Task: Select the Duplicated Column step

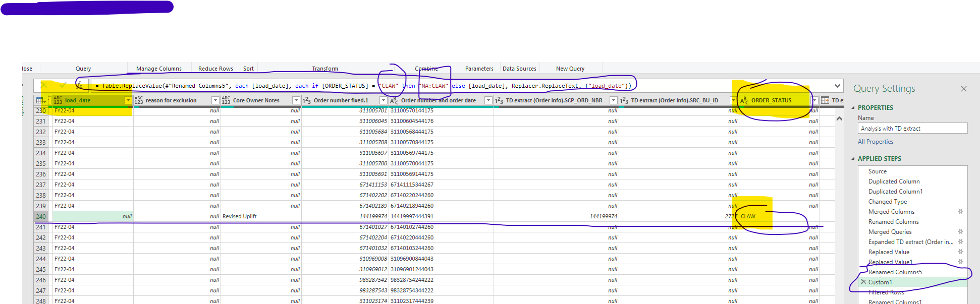Action: coord(894,181)
